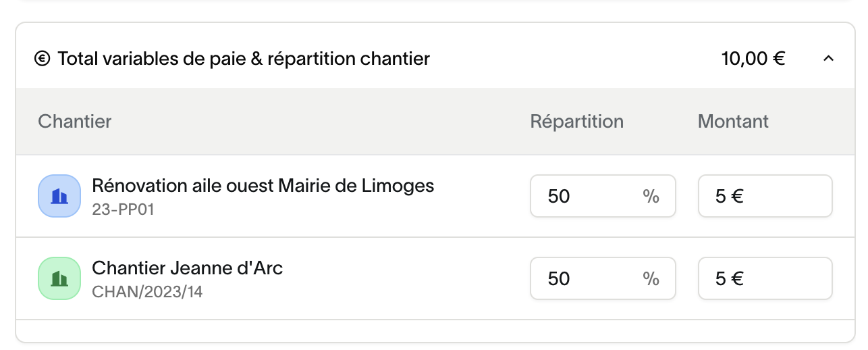Collapse the Total variables de paie section

tap(829, 59)
